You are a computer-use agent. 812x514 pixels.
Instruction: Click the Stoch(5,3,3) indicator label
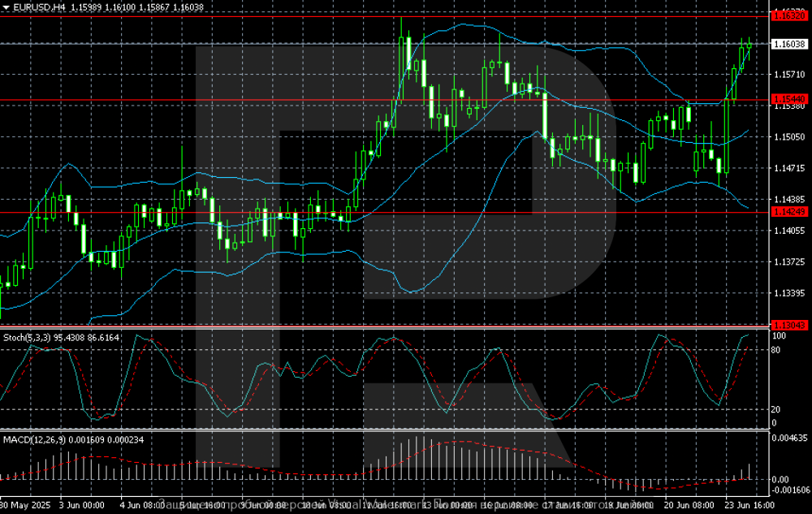(x=30, y=336)
